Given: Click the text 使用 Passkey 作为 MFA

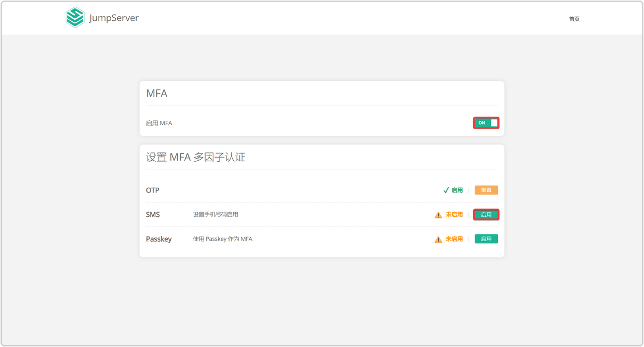Looking at the screenshot, I should click(222, 239).
